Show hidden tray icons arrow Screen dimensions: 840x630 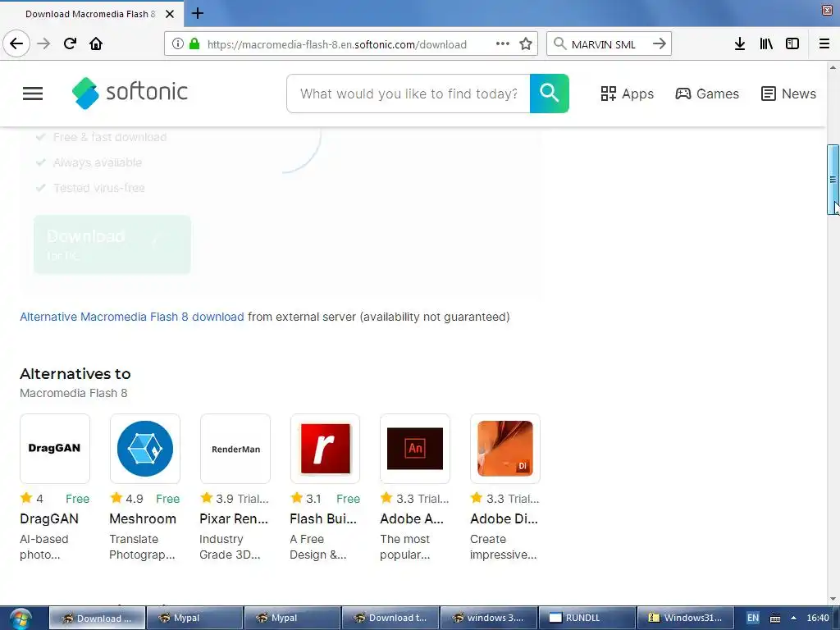pyautogui.click(x=793, y=618)
